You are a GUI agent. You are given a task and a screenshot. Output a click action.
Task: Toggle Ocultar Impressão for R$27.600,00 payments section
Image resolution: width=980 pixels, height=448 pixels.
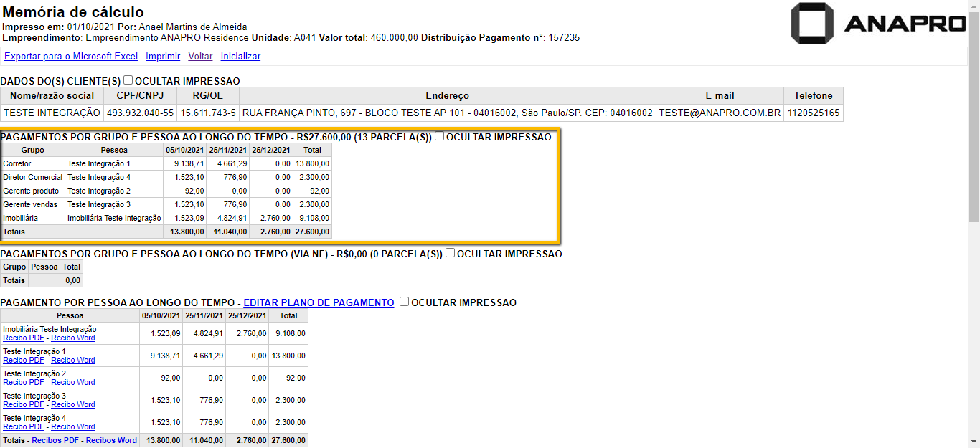[x=440, y=136]
